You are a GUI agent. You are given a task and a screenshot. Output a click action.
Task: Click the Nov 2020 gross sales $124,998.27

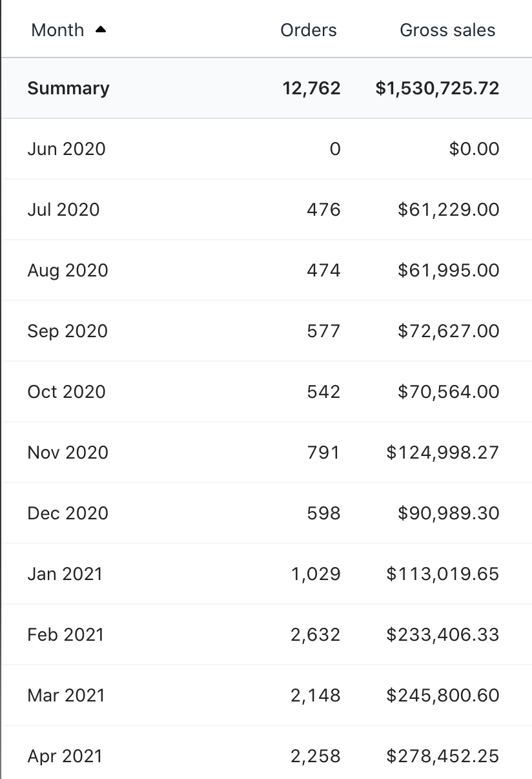click(443, 453)
